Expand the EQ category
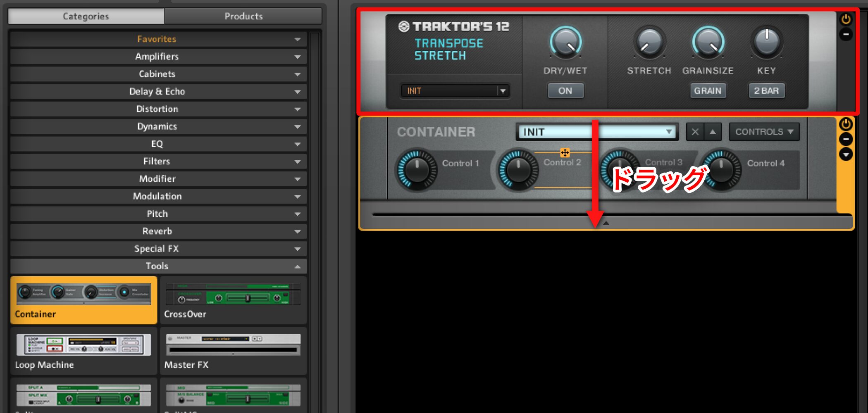 pyautogui.click(x=158, y=144)
